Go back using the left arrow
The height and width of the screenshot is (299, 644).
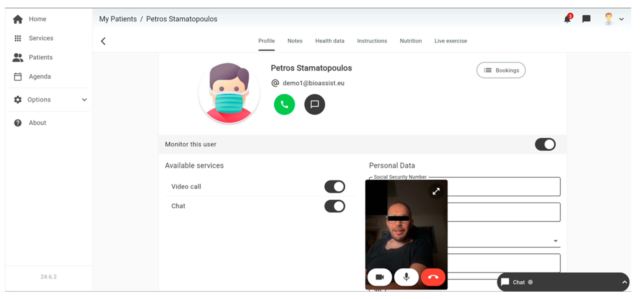pos(103,41)
